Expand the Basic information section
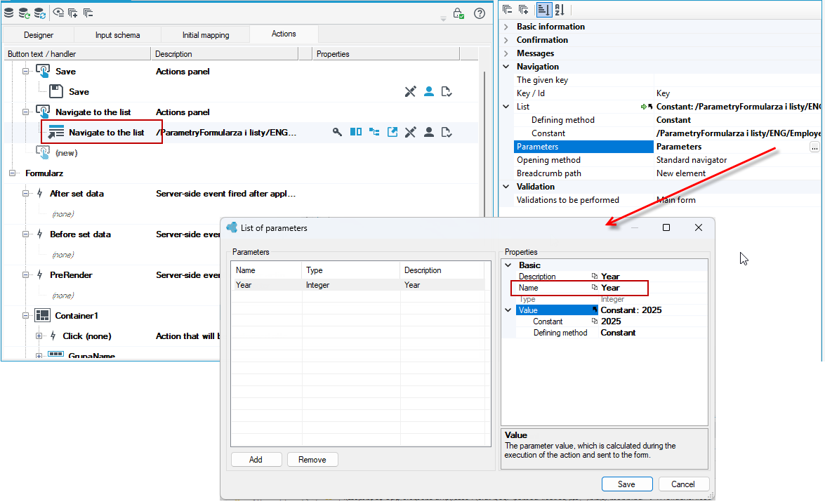 pyautogui.click(x=506, y=26)
